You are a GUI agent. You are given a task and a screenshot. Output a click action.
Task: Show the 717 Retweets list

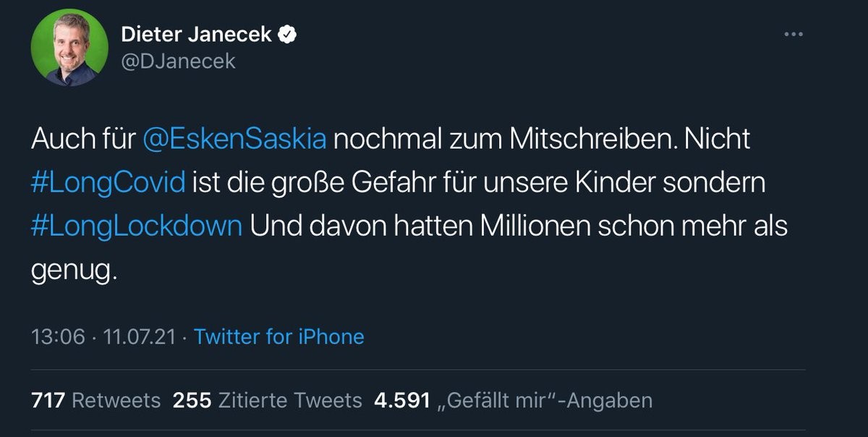point(95,400)
